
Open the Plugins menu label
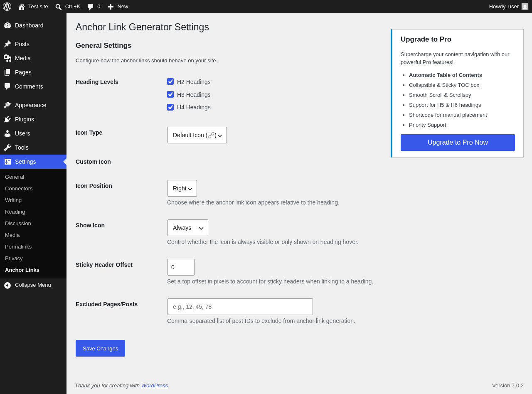pyautogui.click(x=25, y=119)
